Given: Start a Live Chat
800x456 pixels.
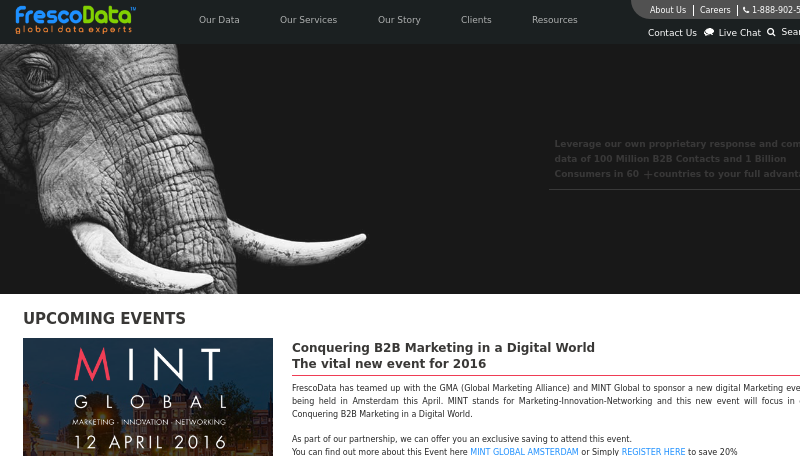Looking at the screenshot, I should pos(739,33).
